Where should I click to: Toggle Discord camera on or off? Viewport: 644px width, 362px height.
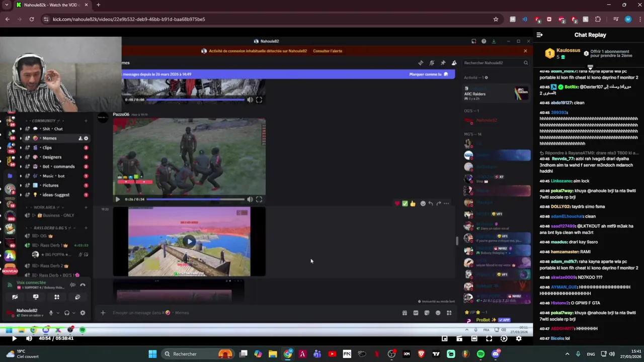pos(15,297)
